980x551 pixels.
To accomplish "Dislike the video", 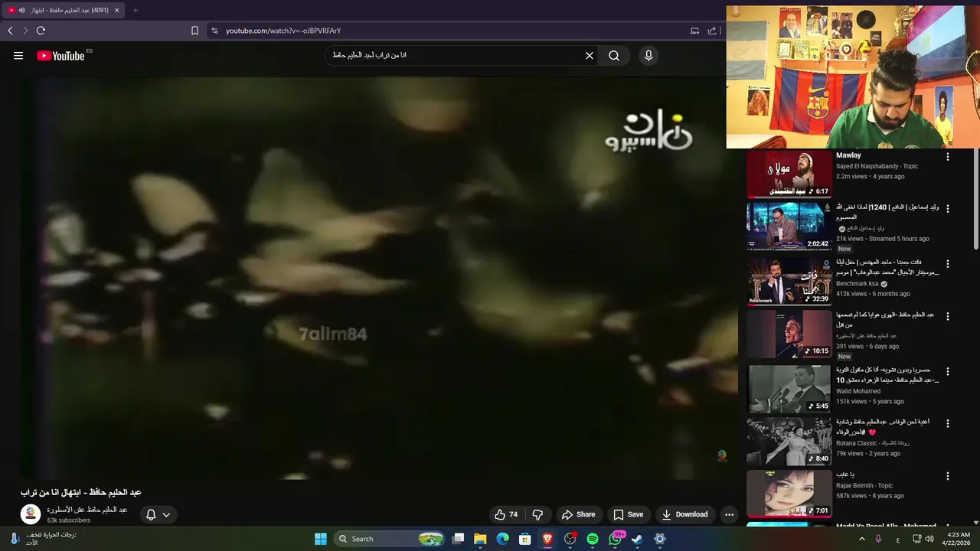I will 537,514.
